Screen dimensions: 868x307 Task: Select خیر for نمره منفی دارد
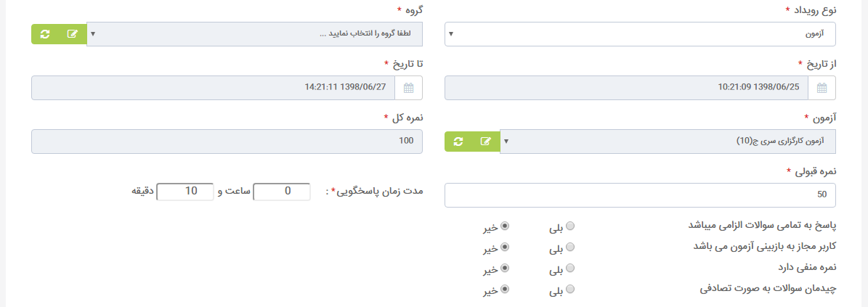click(504, 269)
